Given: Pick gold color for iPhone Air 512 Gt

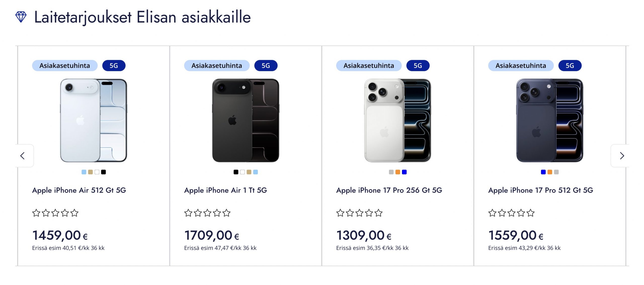Looking at the screenshot, I should coord(90,172).
